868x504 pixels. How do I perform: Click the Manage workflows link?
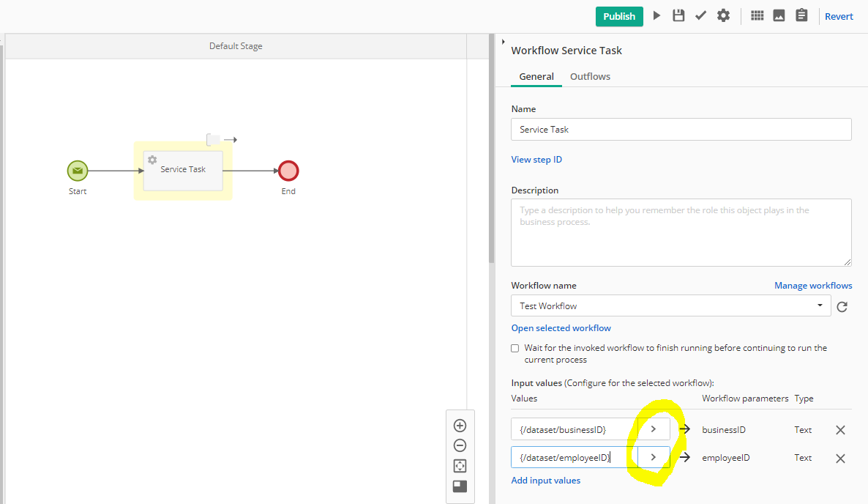(813, 286)
